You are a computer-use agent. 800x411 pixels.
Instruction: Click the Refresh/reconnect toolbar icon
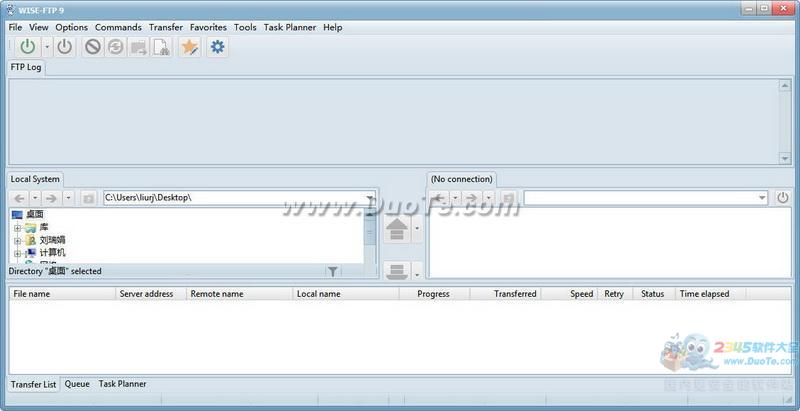click(115, 47)
